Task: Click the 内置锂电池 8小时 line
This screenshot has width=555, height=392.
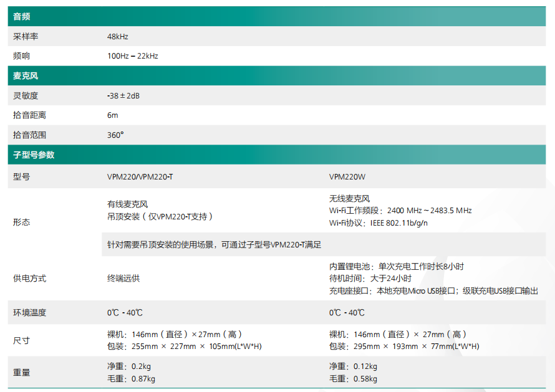Action: pos(397,266)
